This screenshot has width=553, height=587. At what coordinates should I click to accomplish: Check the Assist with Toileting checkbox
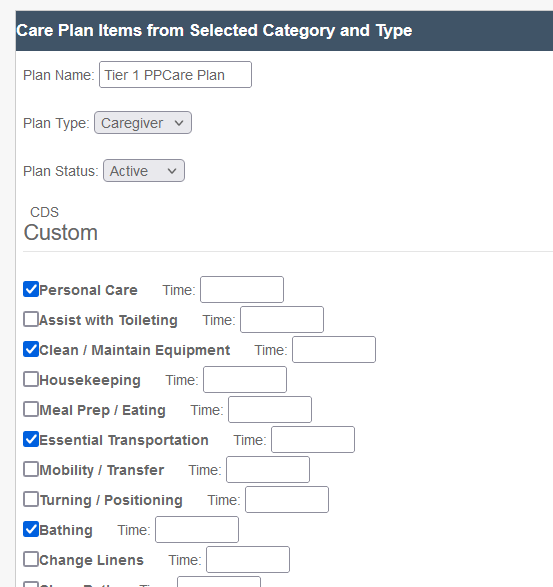coord(31,319)
